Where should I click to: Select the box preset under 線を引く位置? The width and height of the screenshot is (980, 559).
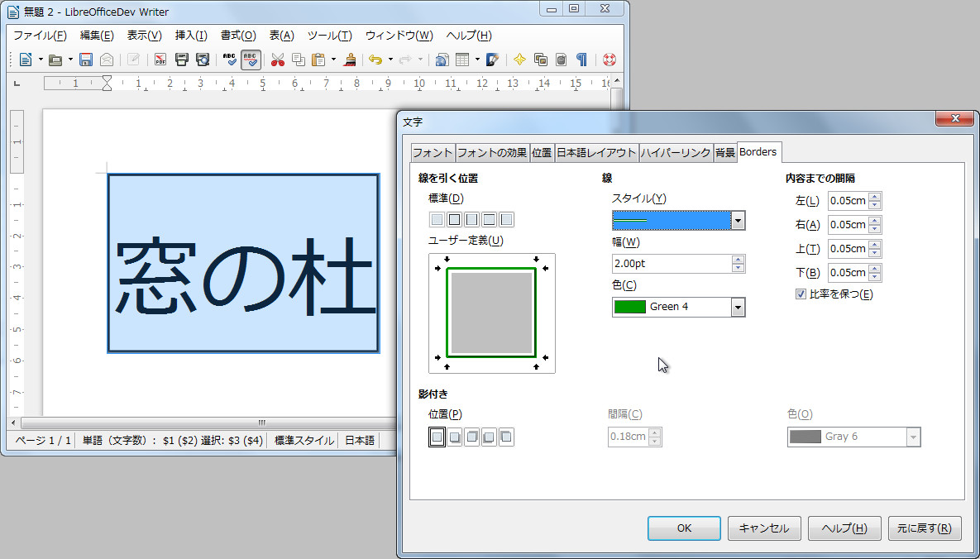(454, 219)
